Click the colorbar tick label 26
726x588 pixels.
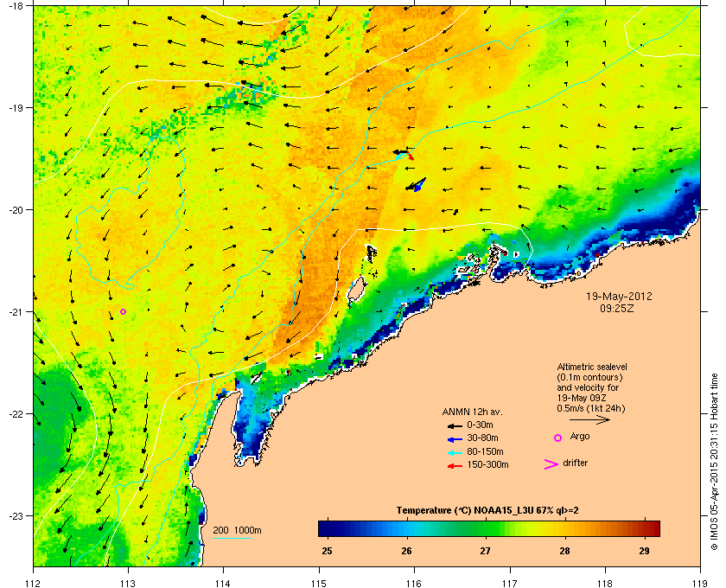(x=406, y=551)
